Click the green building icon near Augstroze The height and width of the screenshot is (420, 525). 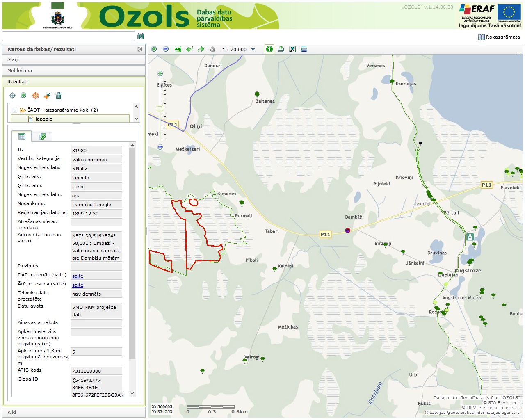pyautogui.click(x=470, y=237)
